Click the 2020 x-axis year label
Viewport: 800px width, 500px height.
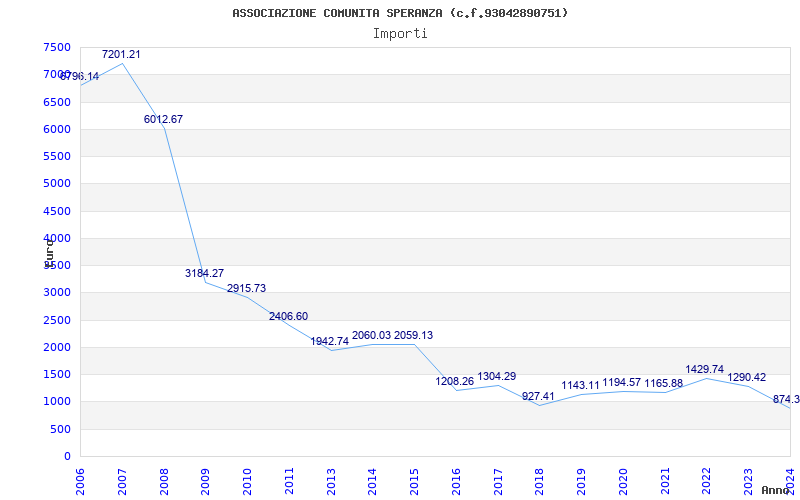pos(623,482)
